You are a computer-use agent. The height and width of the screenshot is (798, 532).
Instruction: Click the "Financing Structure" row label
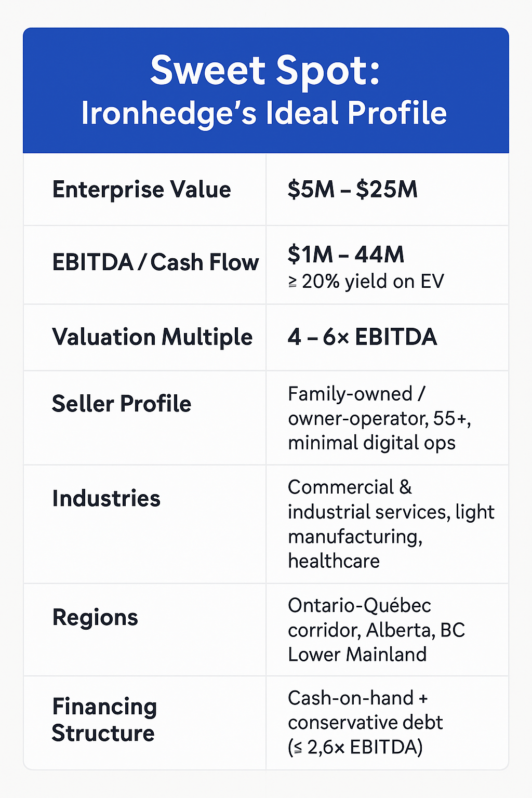pos(104,720)
